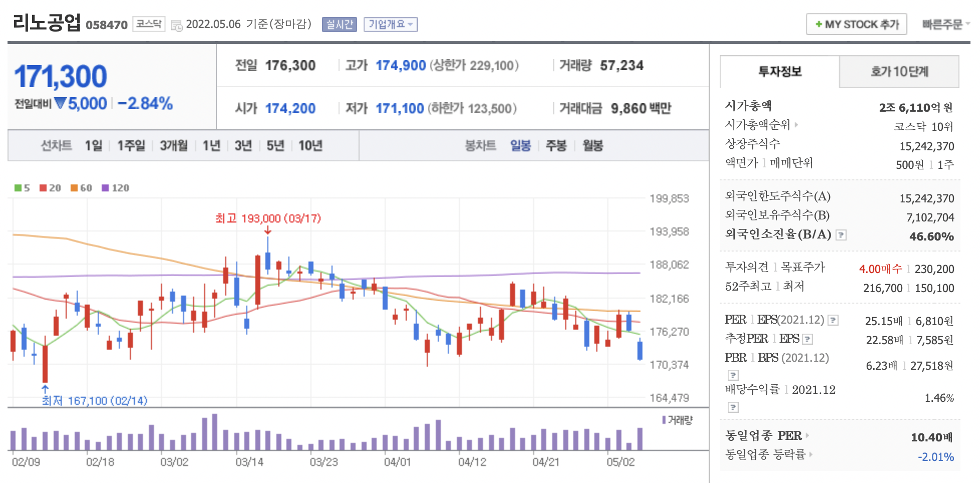Screen dimensions: 980x483
Task: Select the 5년 line chart period
Action: (275, 146)
